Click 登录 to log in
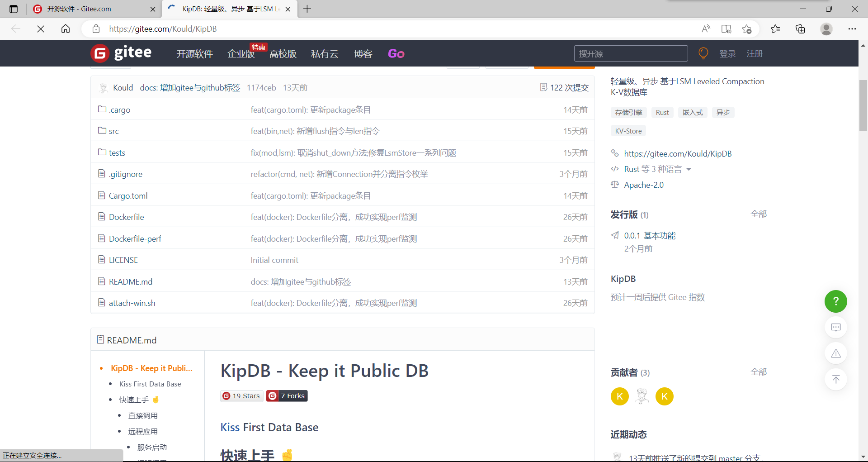Viewport: 868px width, 462px height. (x=727, y=54)
